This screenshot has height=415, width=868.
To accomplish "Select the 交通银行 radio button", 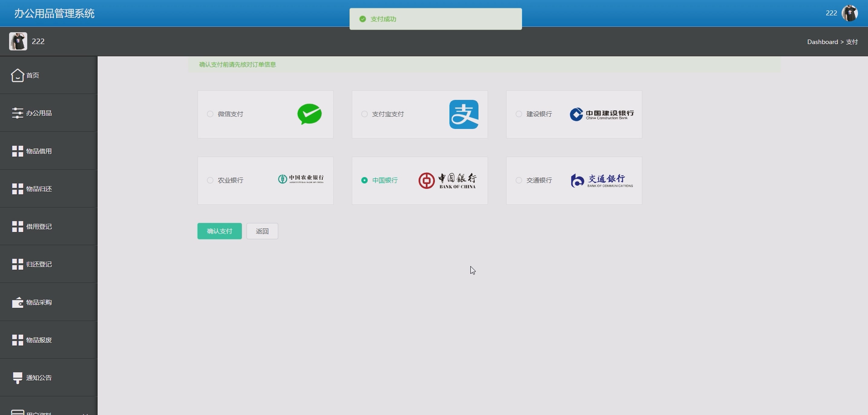I will (518, 180).
